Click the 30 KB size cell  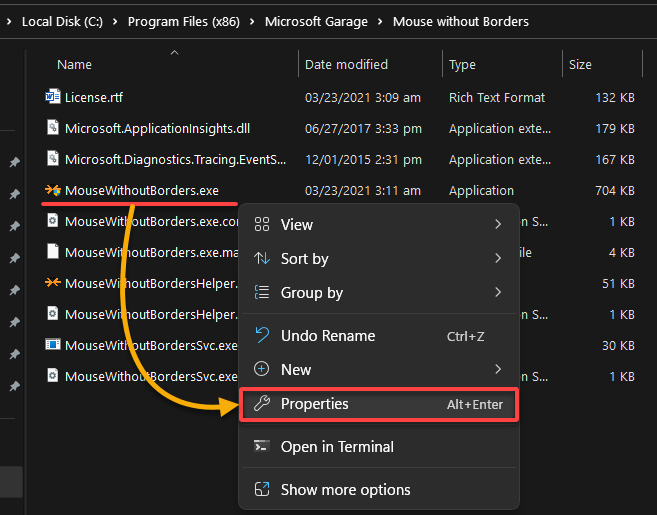point(618,345)
